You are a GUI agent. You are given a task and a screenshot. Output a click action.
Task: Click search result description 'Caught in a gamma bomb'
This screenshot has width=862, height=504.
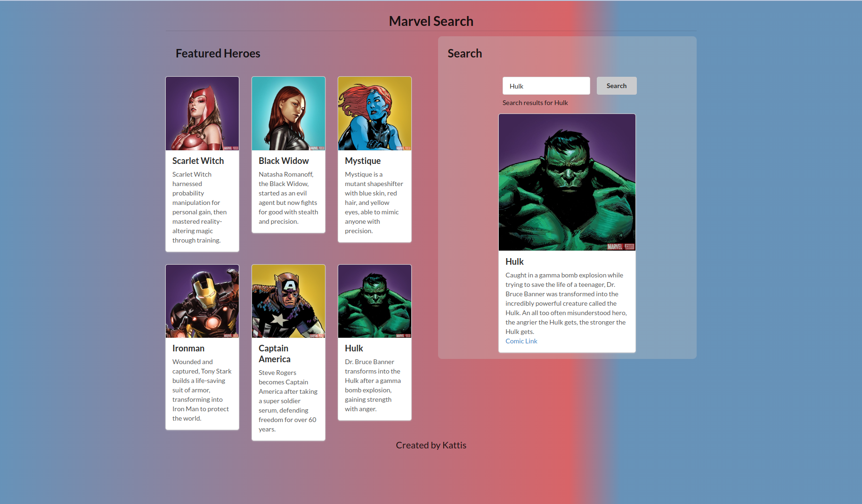[x=566, y=303]
